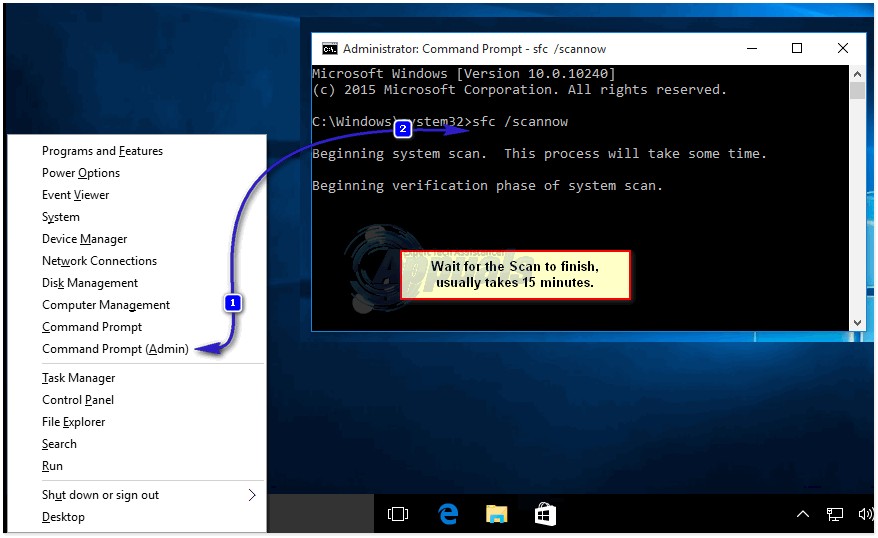Click the Command Prompt scrollbar thumb
878x538 pixels.
[857, 91]
